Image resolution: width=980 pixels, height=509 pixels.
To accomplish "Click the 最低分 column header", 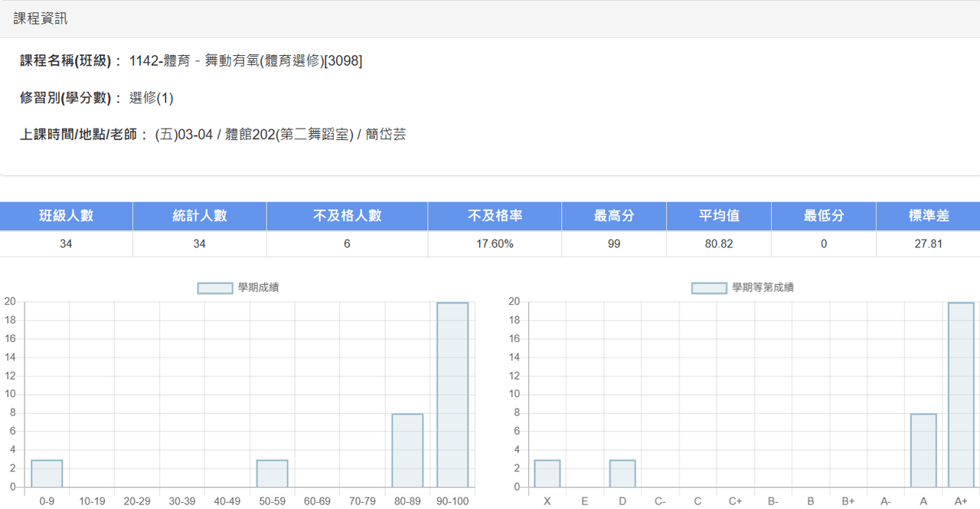I will point(824,216).
